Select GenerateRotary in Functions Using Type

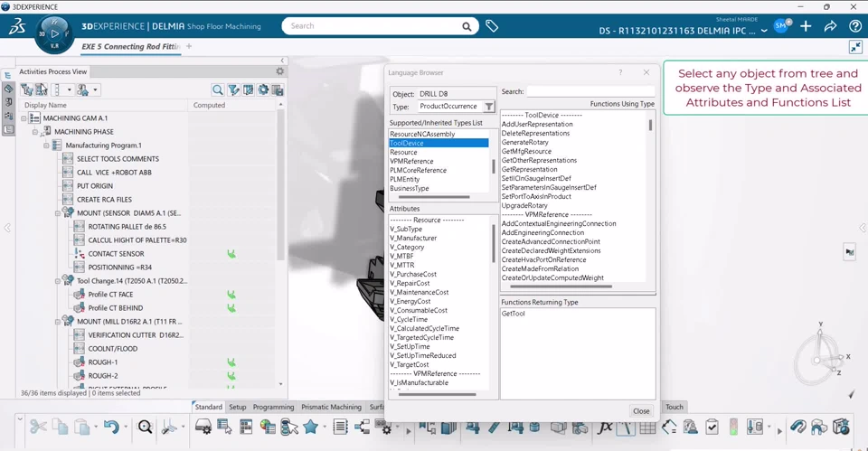click(524, 142)
